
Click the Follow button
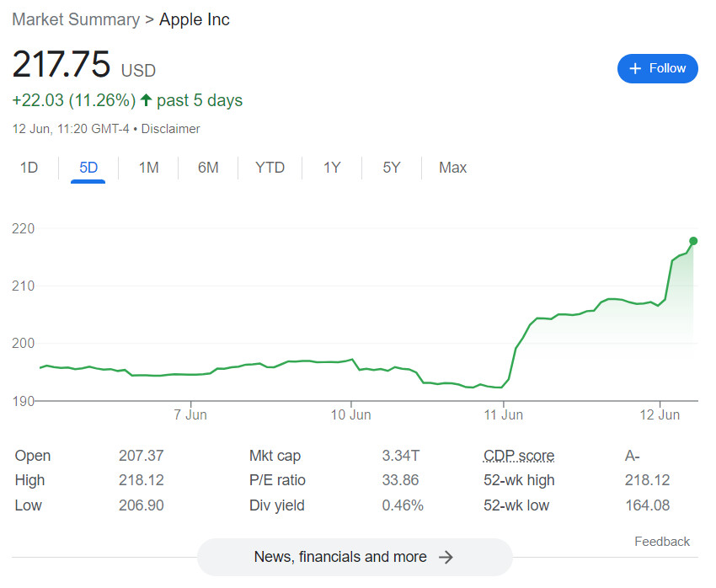pos(657,68)
